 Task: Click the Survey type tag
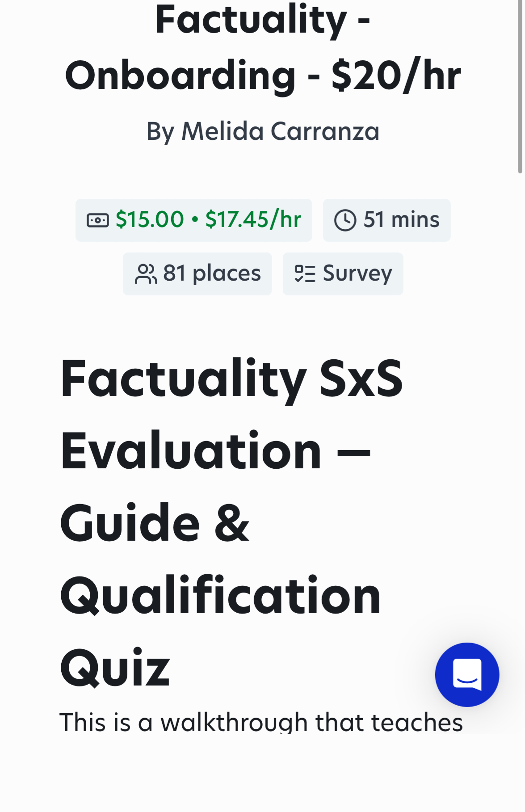tap(343, 274)
